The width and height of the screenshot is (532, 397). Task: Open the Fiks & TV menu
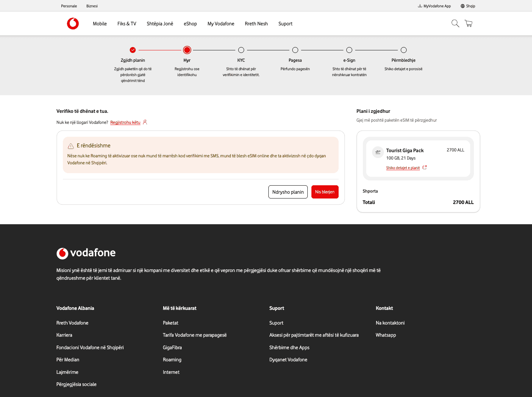point(127,24)
